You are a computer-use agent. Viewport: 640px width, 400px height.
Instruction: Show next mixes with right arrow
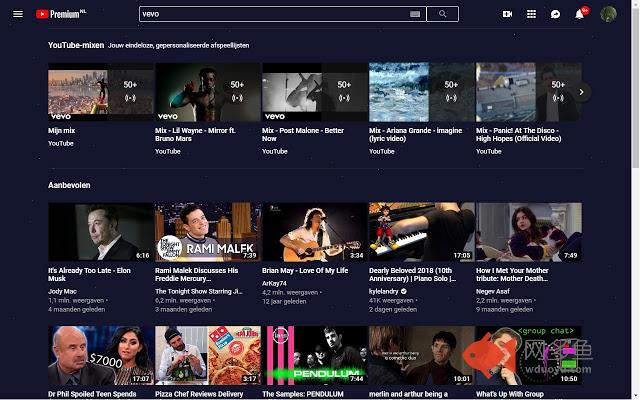coord(581,92)
